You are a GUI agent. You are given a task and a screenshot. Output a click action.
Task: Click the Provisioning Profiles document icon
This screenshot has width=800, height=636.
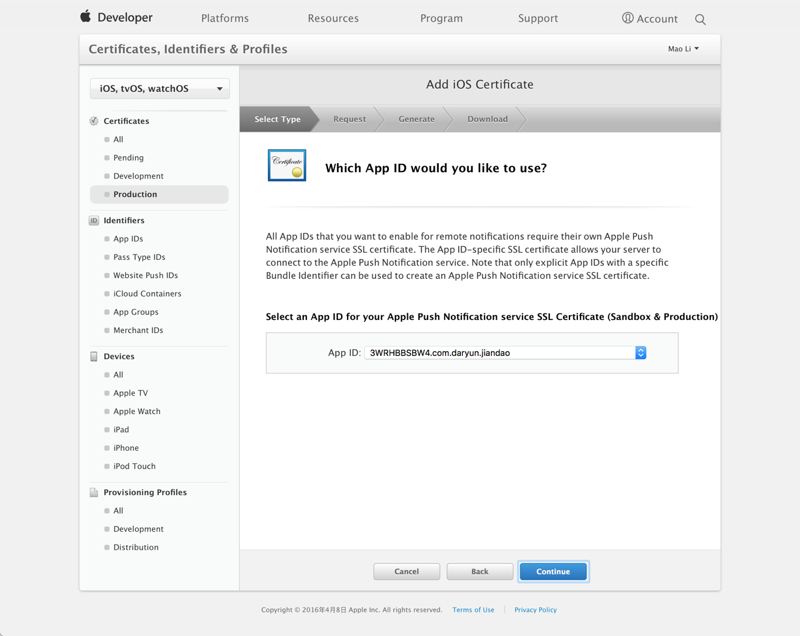coord(94,492)
